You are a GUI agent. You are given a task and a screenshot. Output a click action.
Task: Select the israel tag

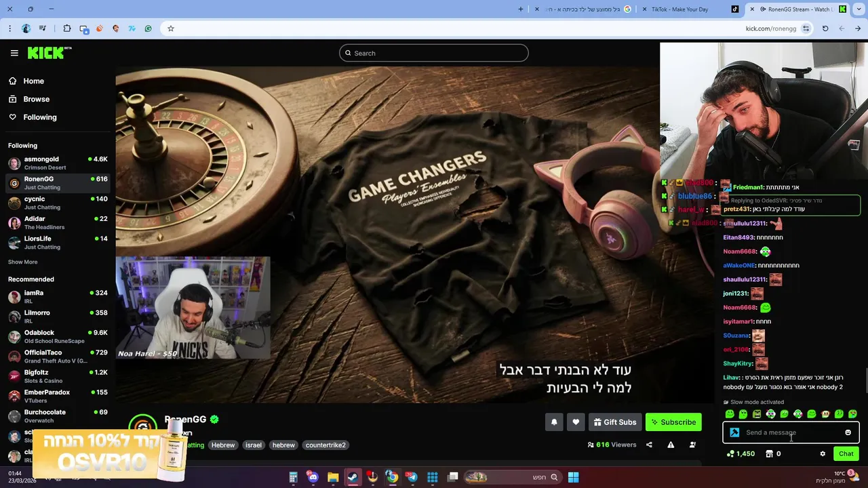(254, 445)
